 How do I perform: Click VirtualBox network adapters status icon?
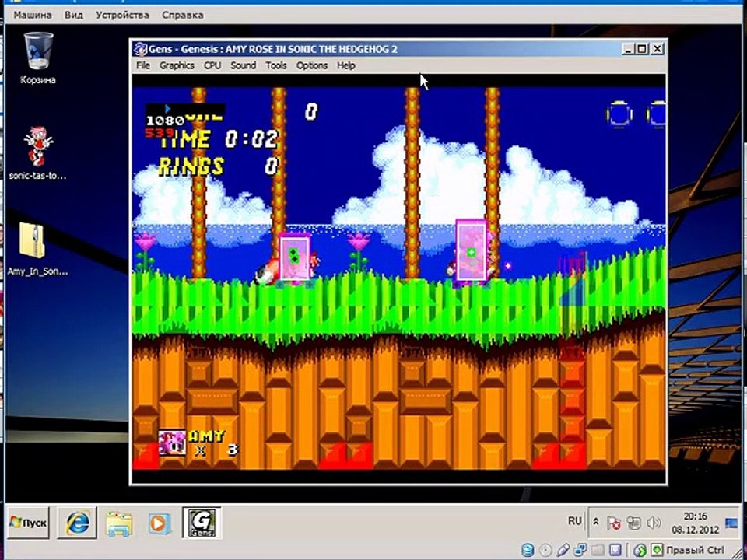(580, 550)
